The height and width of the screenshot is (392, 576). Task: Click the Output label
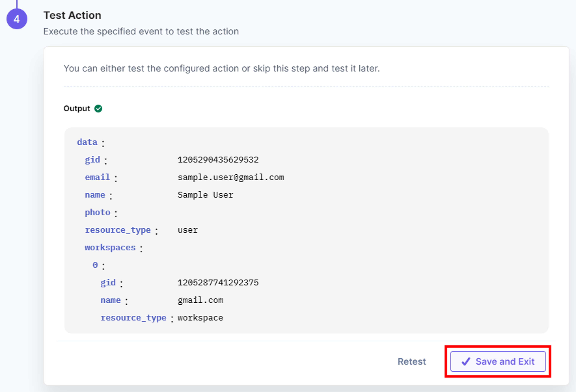coord(77,108)
